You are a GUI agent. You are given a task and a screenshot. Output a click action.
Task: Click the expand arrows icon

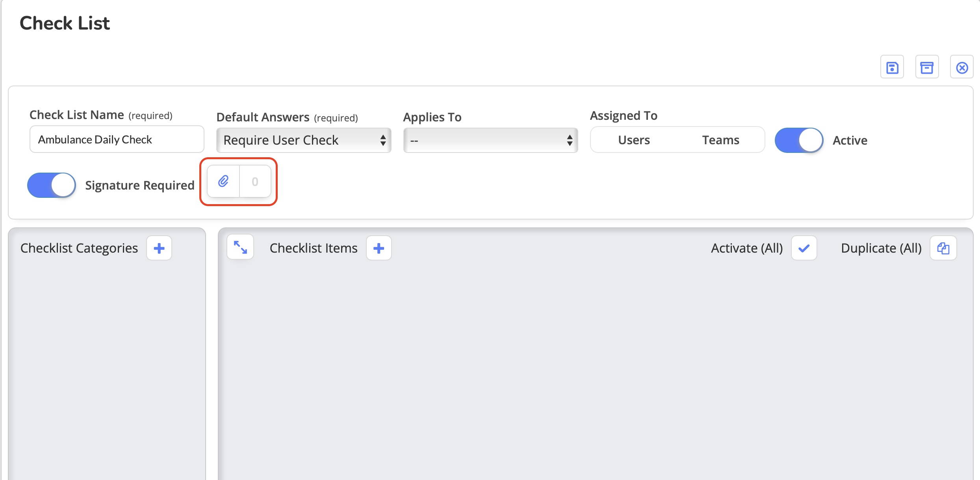240,247
